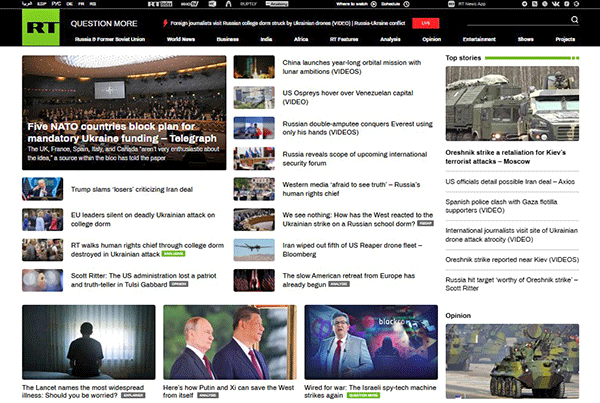The image size is (600, 403).
Task: Switch to the РУС language edition
Action: pyautogui.click(x=56, y=4)
